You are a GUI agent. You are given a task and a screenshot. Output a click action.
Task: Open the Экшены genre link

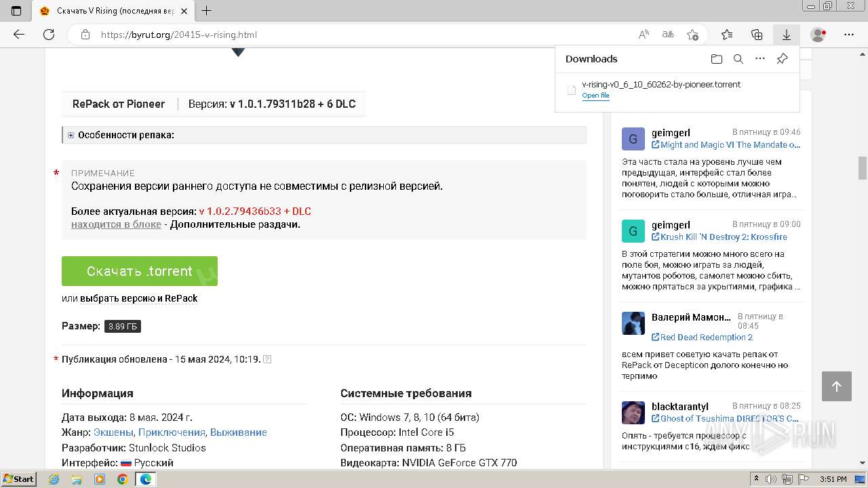[114, 432]
